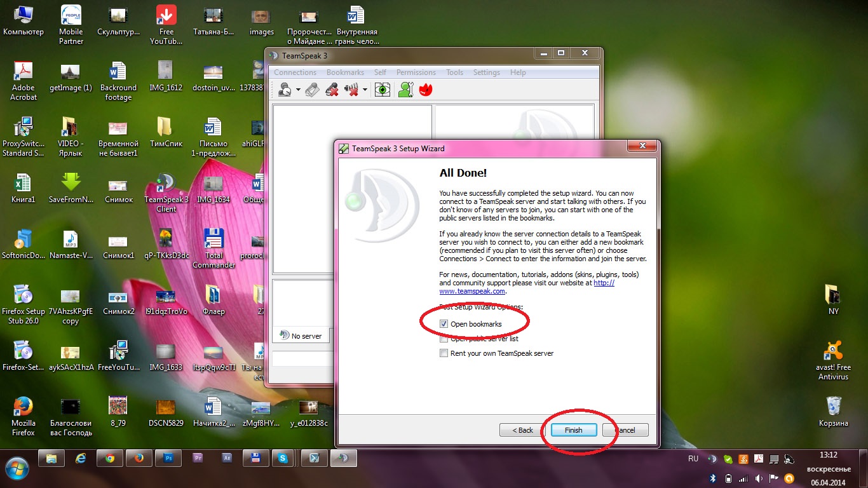
Task: Click the Free YouTube downloader desktop icon
Action: tap(166, 25)
